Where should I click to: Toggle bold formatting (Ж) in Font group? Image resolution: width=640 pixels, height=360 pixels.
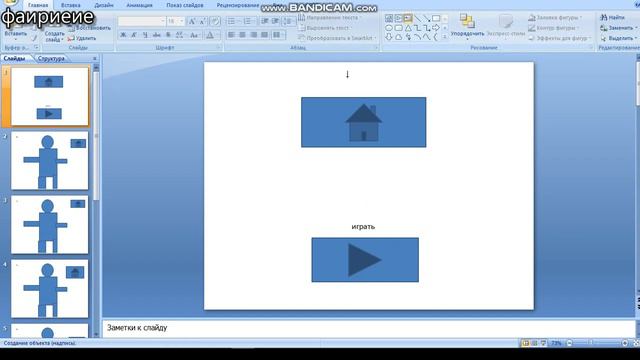click(x=123, y=36)
